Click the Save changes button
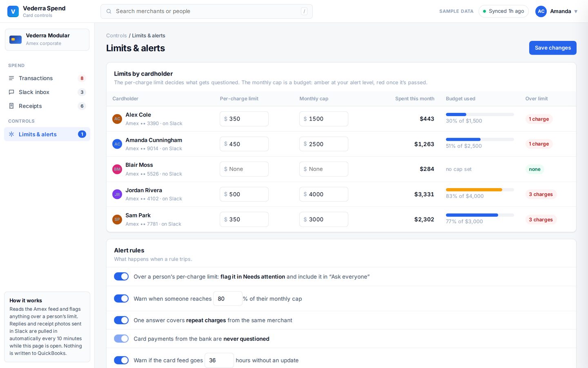This screenshot has height=368, width=588. click(x=553, y=48)
